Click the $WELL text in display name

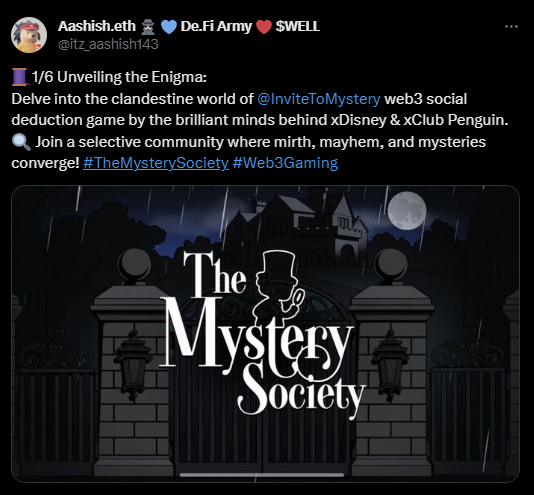(x=297, y=26)
